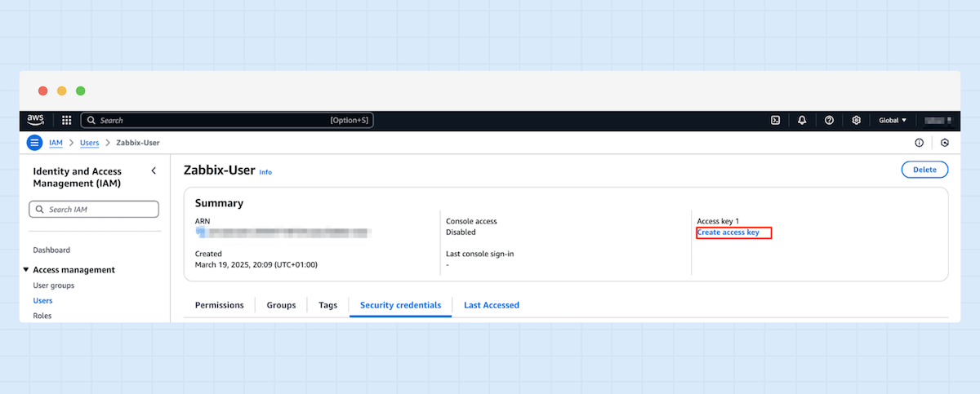Collapse the Access management section
The image size is (980, 394).
[26, 270]
